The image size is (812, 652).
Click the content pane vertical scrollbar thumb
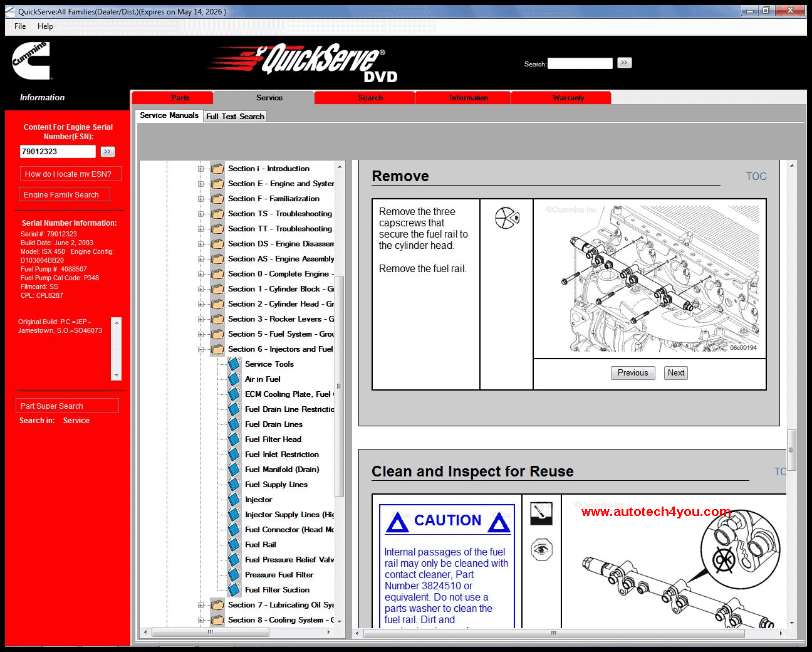click(x=792, y=450)
